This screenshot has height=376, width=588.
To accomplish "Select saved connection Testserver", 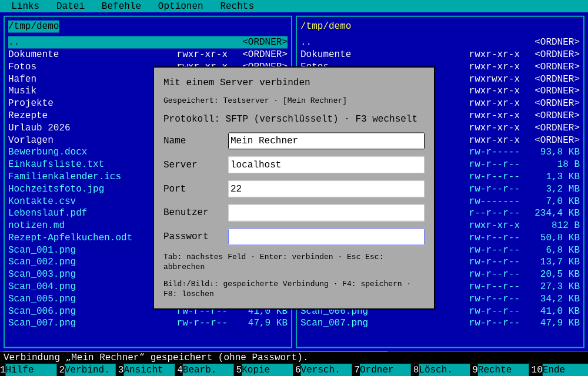I will [x=246, y=100].
